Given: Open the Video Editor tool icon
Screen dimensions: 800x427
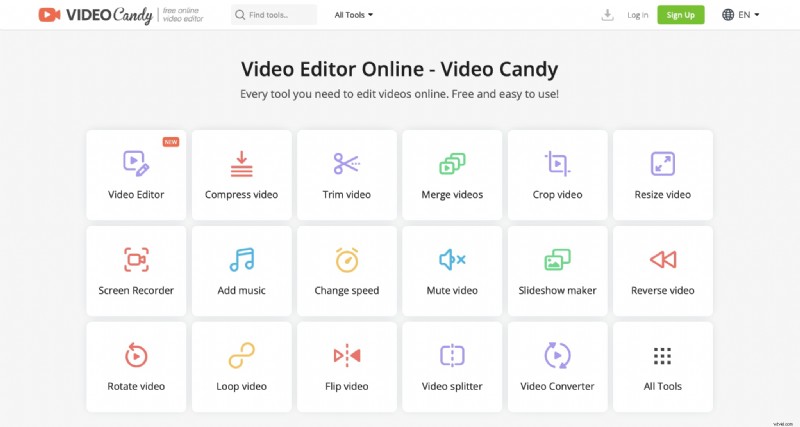Looking at the screenshot, I should 136,163.
